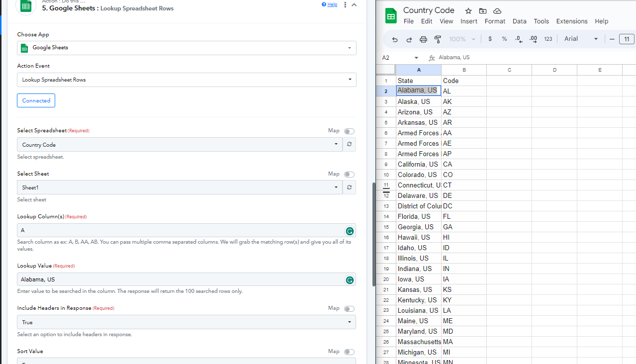
Task: Click the left panel vertical scrollbar
Action: point(374,234)
